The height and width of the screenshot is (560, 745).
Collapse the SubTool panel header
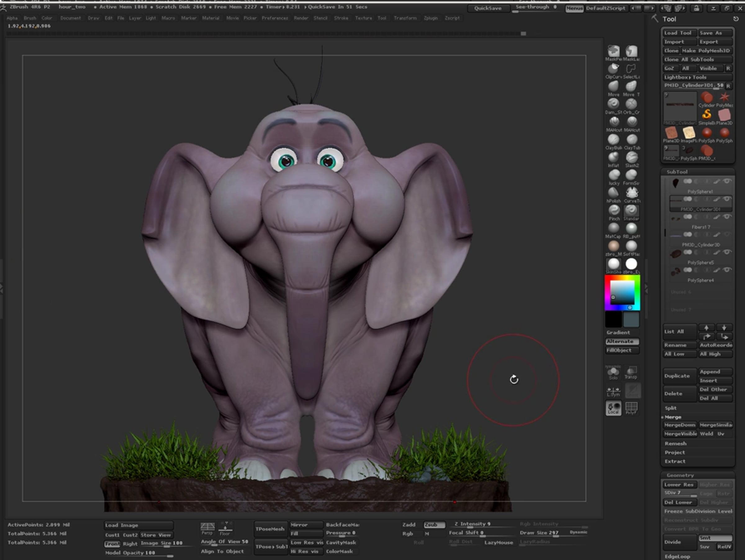click(677, 172)
